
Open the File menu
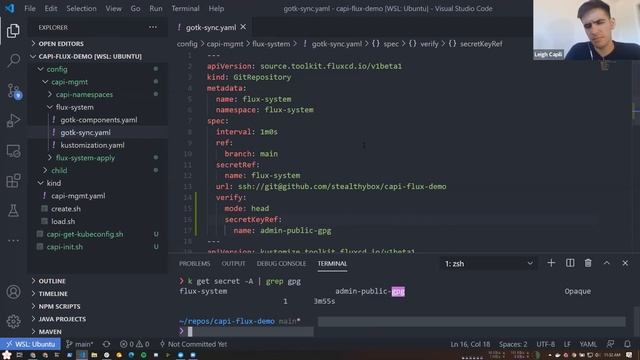30,8
